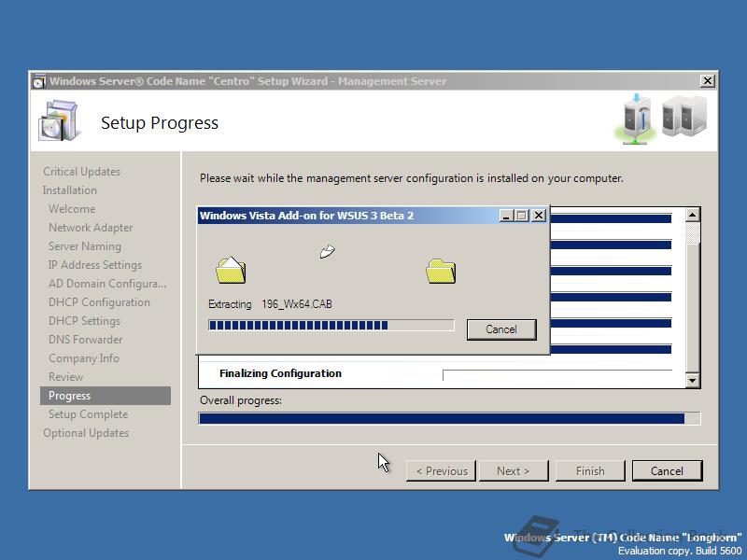Click the Finalizing Configuration task row
This screenshot has width=747, height=560.
click(x=442, y=374)
